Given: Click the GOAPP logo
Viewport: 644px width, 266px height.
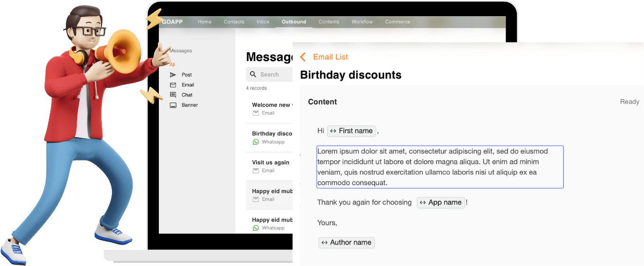Looking at the screenshot, I should pyautogui.click(x=172, y=22).
